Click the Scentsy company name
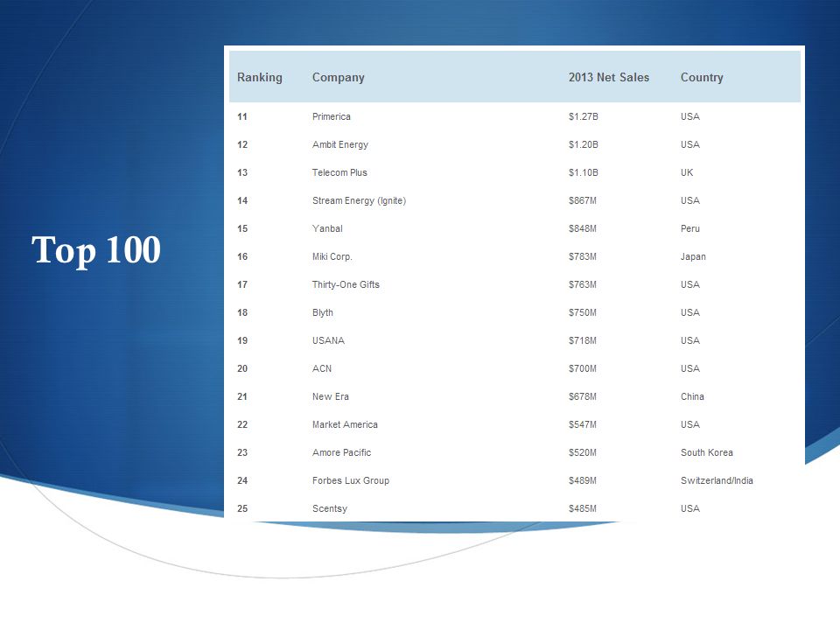 click(330, 509)
